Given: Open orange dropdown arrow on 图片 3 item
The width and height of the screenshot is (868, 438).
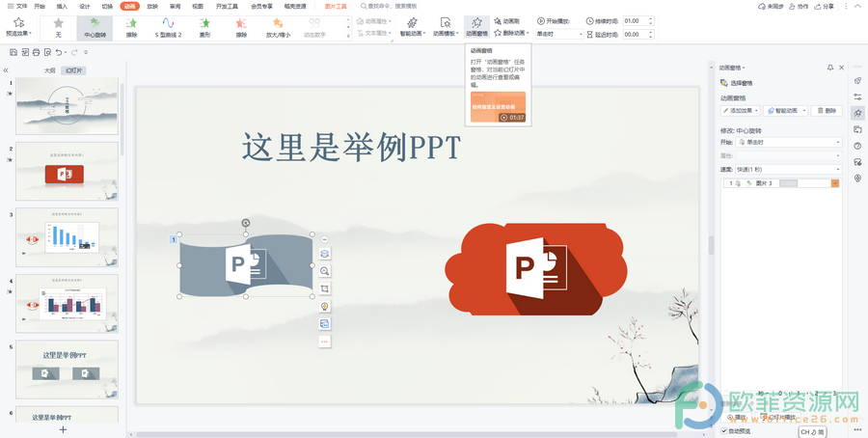Looking at the screenshot, I should 835,183.
